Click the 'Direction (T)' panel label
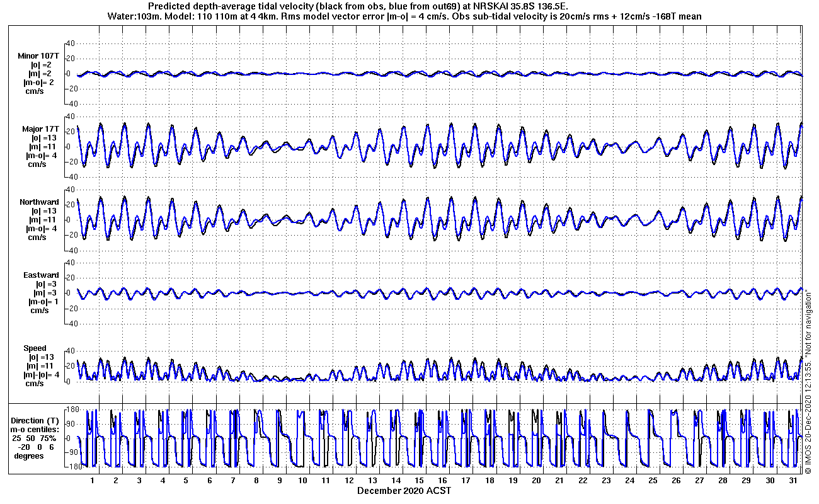 [36, 420]
